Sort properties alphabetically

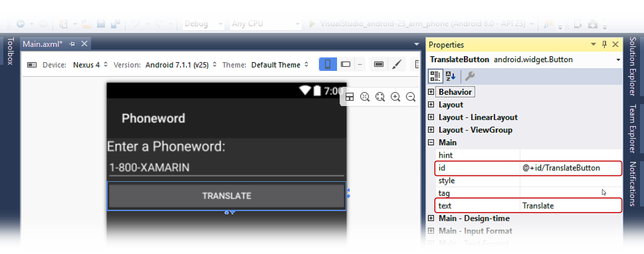[450, 76]
